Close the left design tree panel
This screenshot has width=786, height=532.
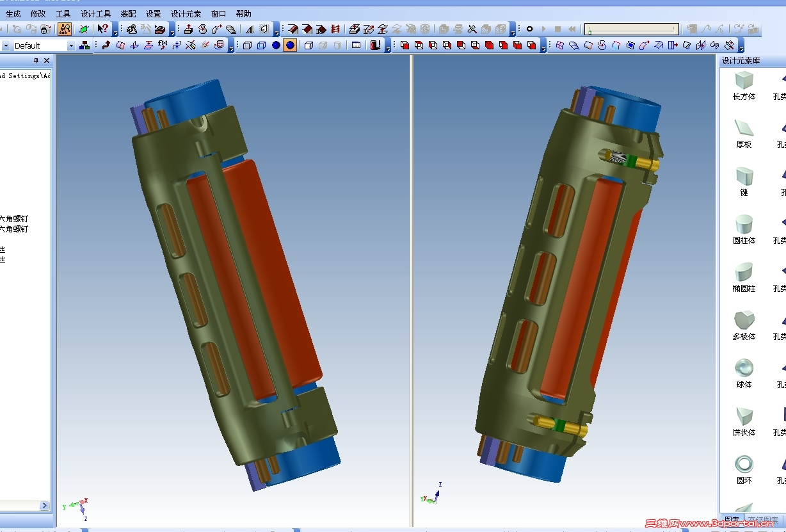tap(46, 61)
